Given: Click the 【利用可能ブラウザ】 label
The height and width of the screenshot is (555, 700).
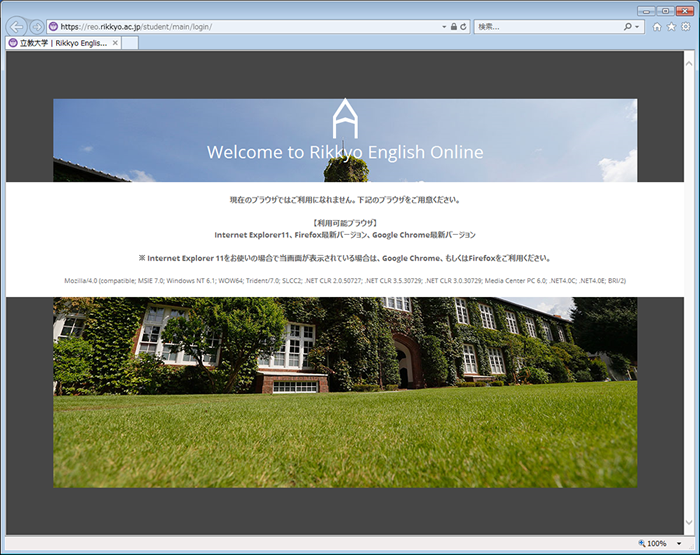Looking at the screenshot, I should pos(345,223).
